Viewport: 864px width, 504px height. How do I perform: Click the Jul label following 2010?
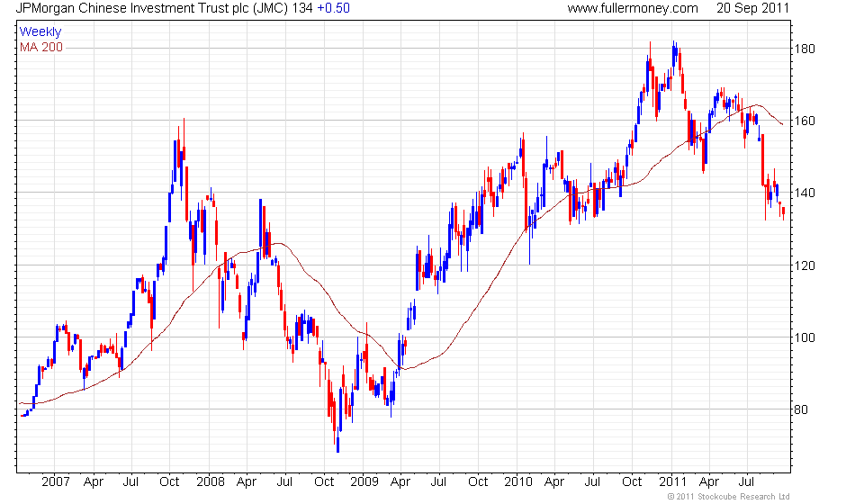(x=592, y=482)
